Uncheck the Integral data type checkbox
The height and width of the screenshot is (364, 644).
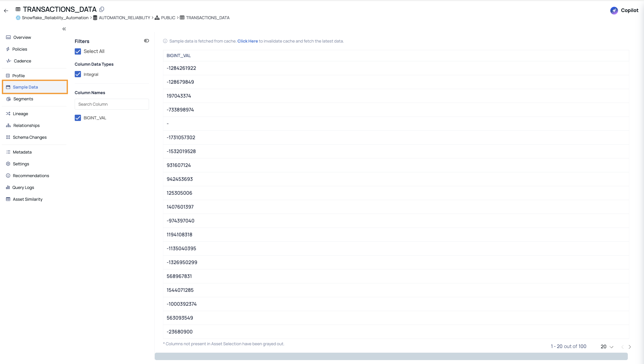coord(78,74)
